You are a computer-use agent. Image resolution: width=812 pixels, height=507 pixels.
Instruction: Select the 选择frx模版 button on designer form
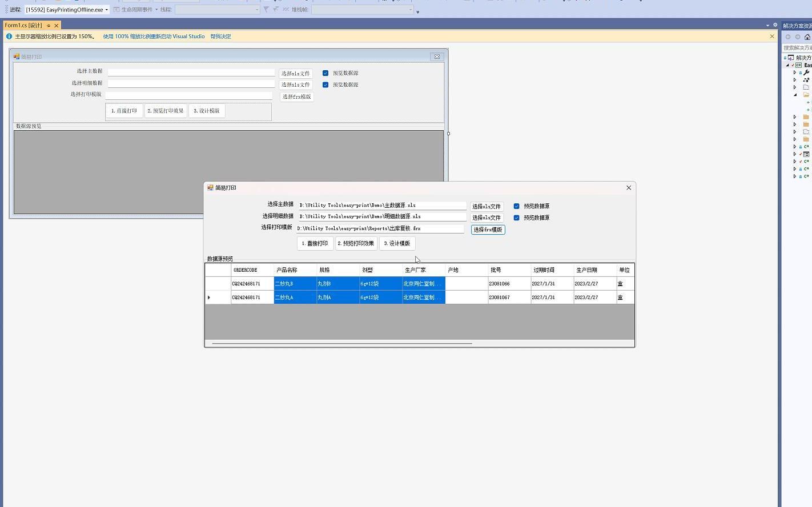coord(297,97)
